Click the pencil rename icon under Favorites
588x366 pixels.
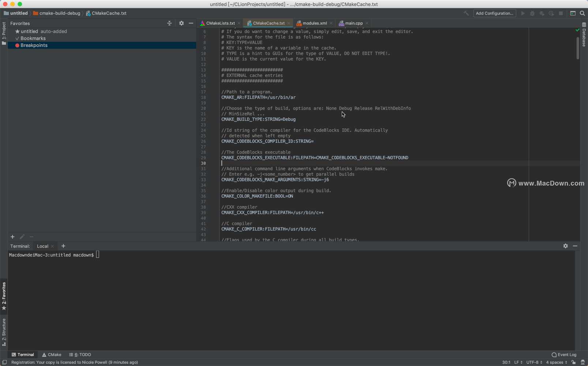pos(22,237)
